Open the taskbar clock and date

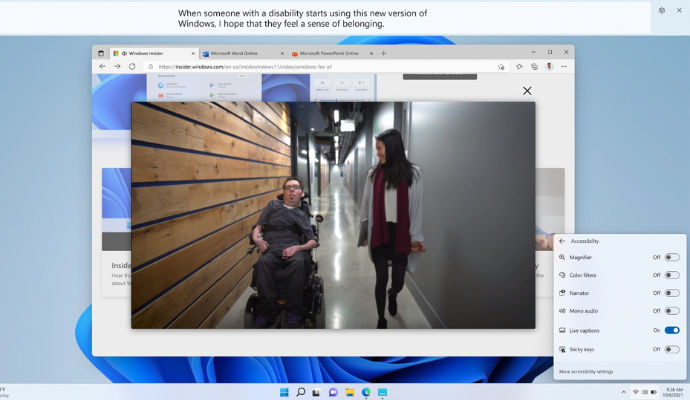coord(675,392)
